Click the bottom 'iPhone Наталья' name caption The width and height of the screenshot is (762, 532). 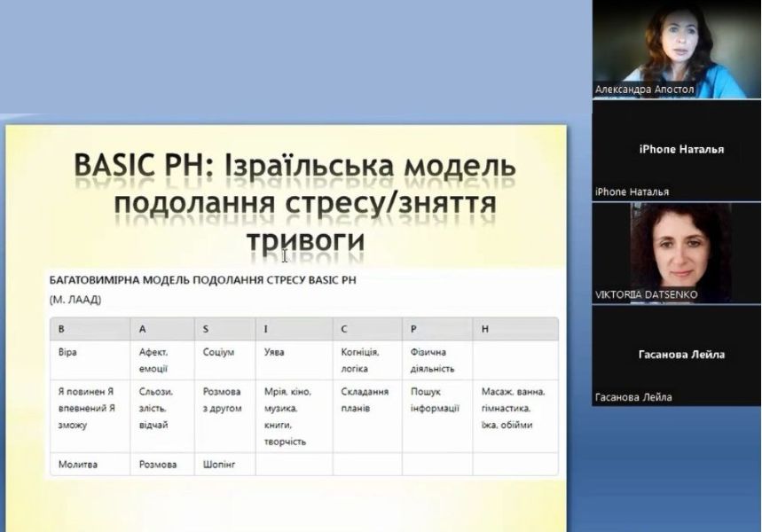[x=632, y=192]
